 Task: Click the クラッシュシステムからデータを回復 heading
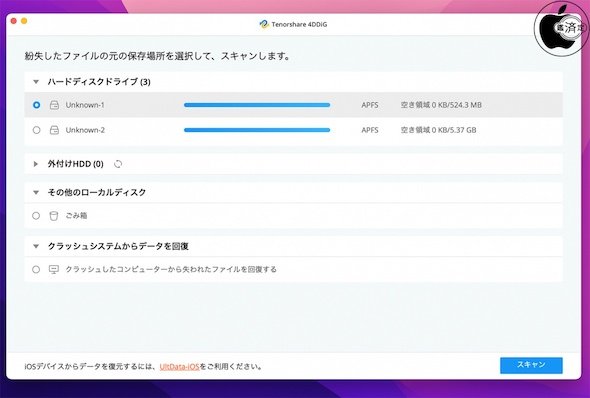pyautogui.click(x=118, y=246)
